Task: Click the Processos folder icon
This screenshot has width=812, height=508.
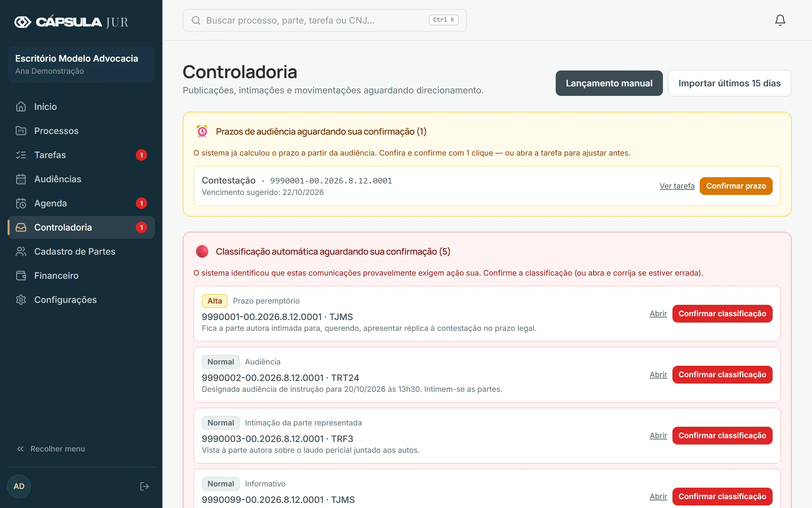Action: coord(21,131)
